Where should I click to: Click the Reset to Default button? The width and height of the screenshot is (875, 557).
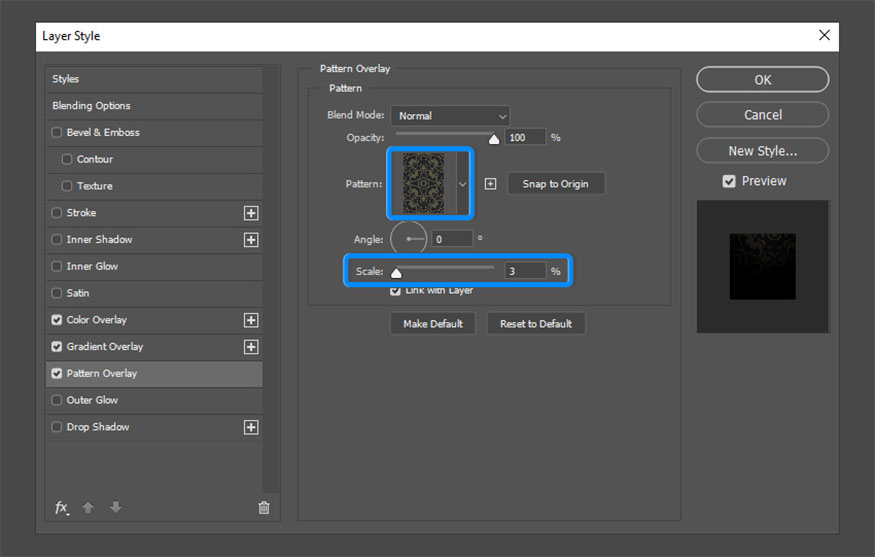click(536, 324)
